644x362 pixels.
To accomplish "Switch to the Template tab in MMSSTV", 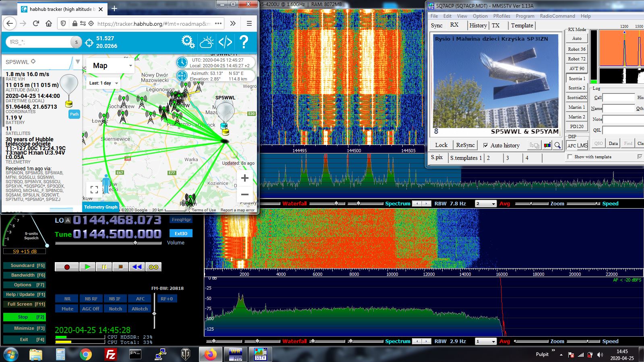I will click(x=522, y=25).
